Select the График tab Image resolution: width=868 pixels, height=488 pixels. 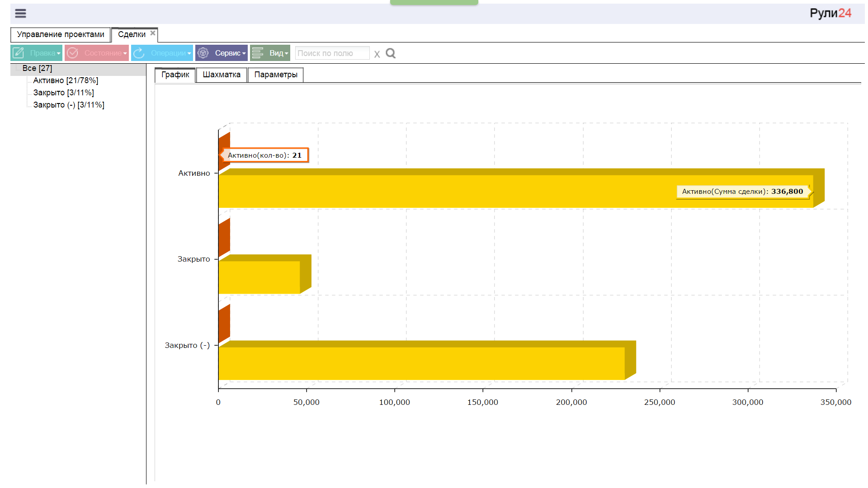pos(175,75)
